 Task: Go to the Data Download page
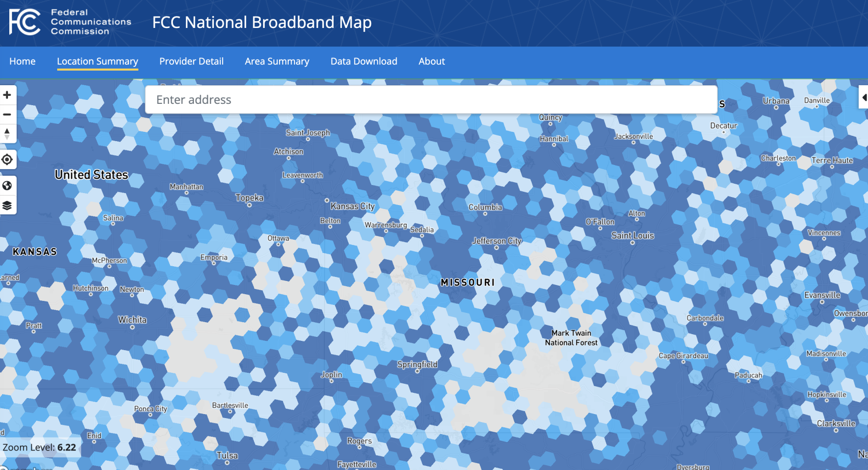(x=364, y=61)
